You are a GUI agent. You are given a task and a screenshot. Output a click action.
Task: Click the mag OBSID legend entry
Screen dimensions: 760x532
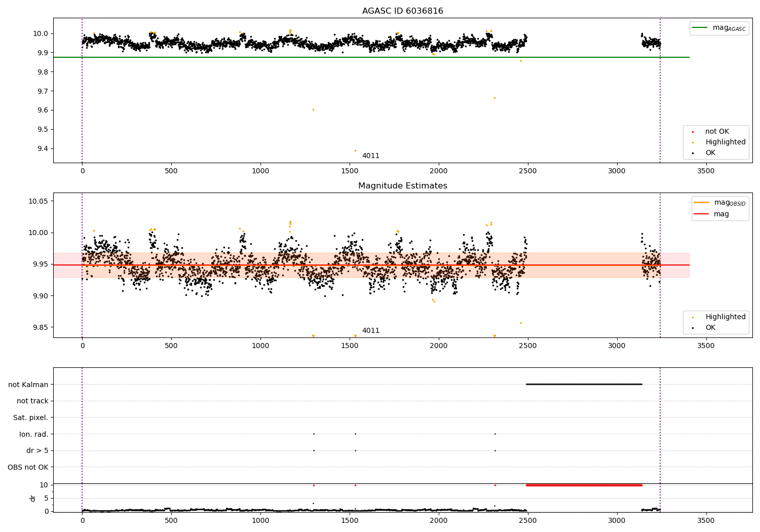(719, 203)
